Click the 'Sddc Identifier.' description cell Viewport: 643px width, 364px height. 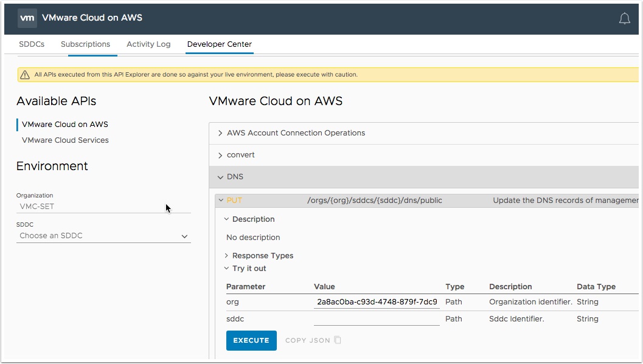coord(516,319)
